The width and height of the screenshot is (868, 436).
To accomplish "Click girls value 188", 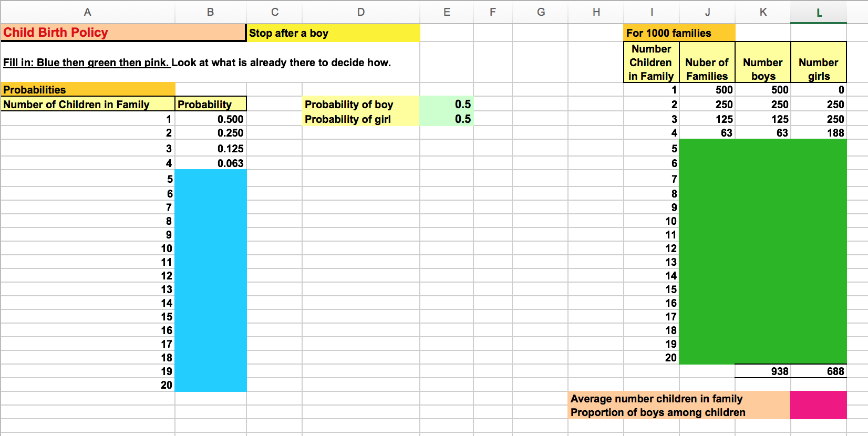I will [x=819, y=133].
